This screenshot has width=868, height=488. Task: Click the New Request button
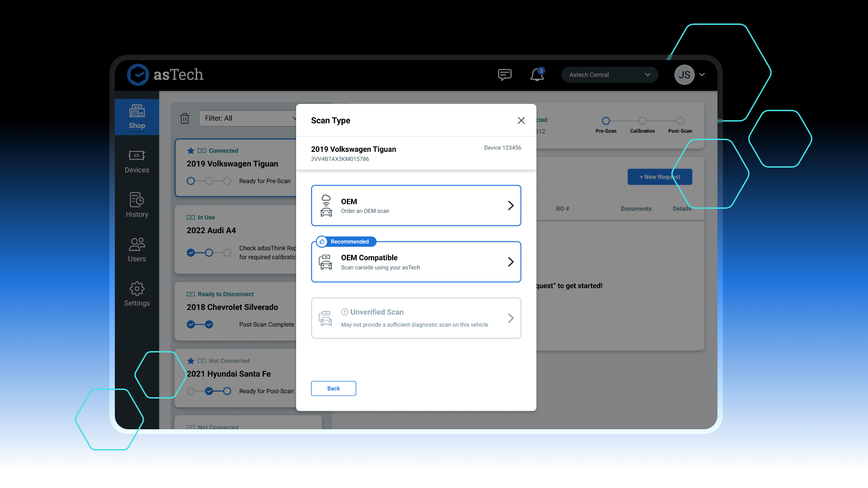coord(660,177)
